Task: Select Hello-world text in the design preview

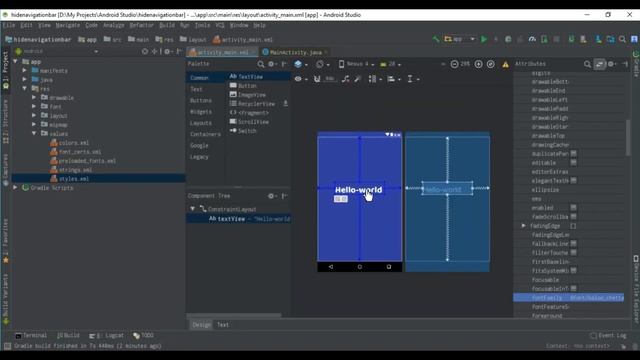Action: click(358, 190)
